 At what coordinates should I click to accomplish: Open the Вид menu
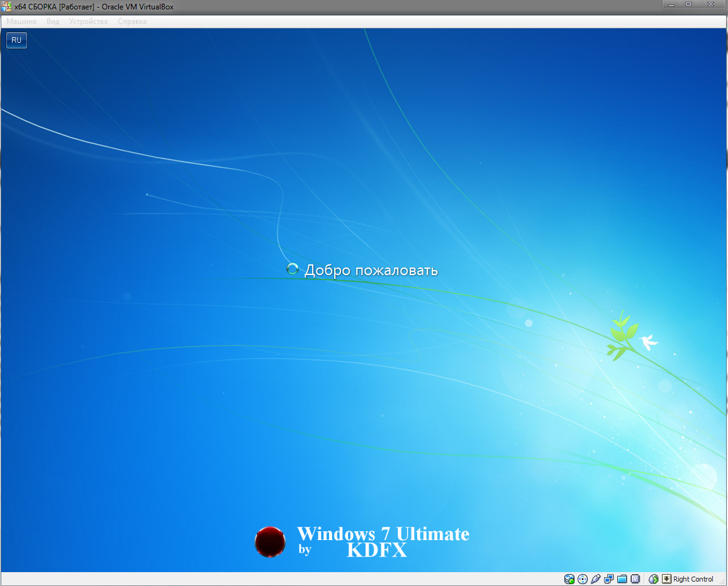[x=53, y=21]
